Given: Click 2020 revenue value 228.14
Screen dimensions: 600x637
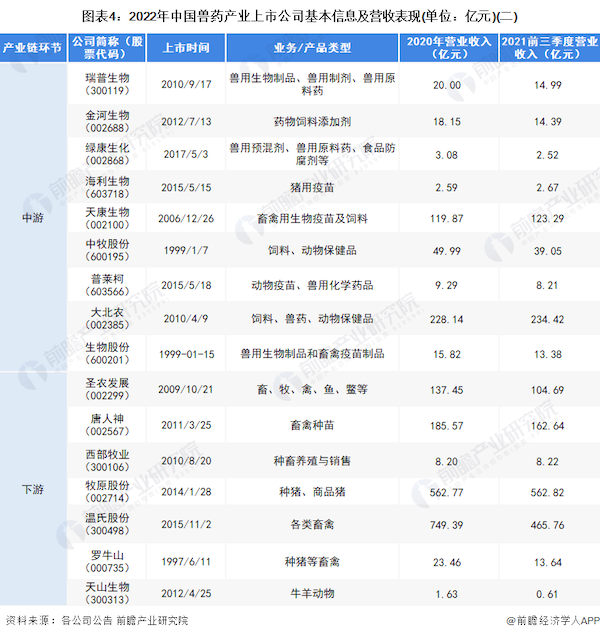Looking at the screenshot, I should [x=446, y=319].
